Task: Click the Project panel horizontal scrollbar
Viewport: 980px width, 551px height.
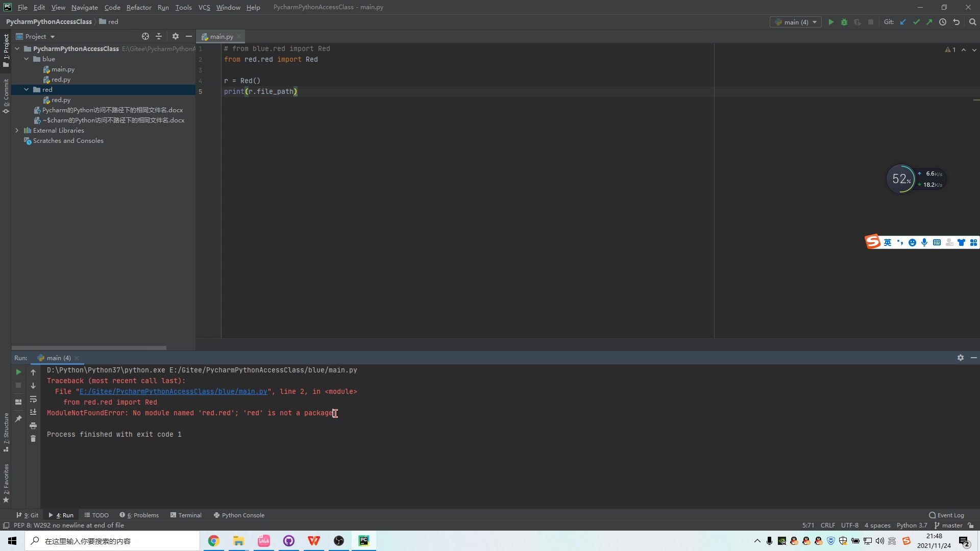Action: tap(89, 348)
